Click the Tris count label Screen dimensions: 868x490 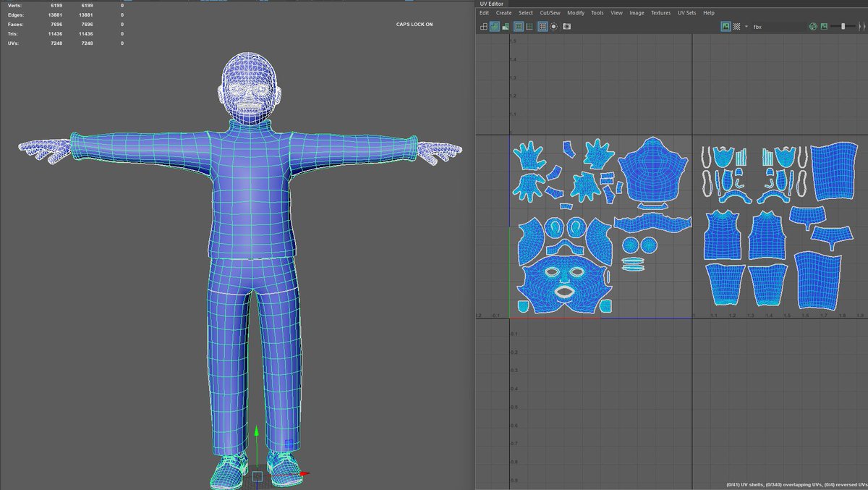12,33
